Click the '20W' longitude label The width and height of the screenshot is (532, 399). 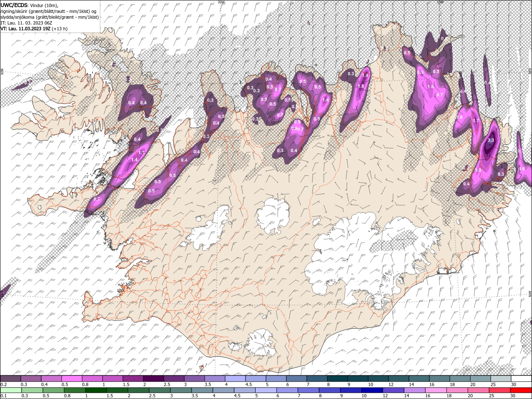[221, 2]
